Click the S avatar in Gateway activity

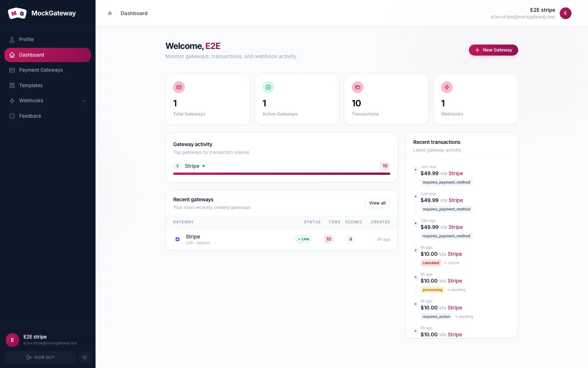coord(178,166)
